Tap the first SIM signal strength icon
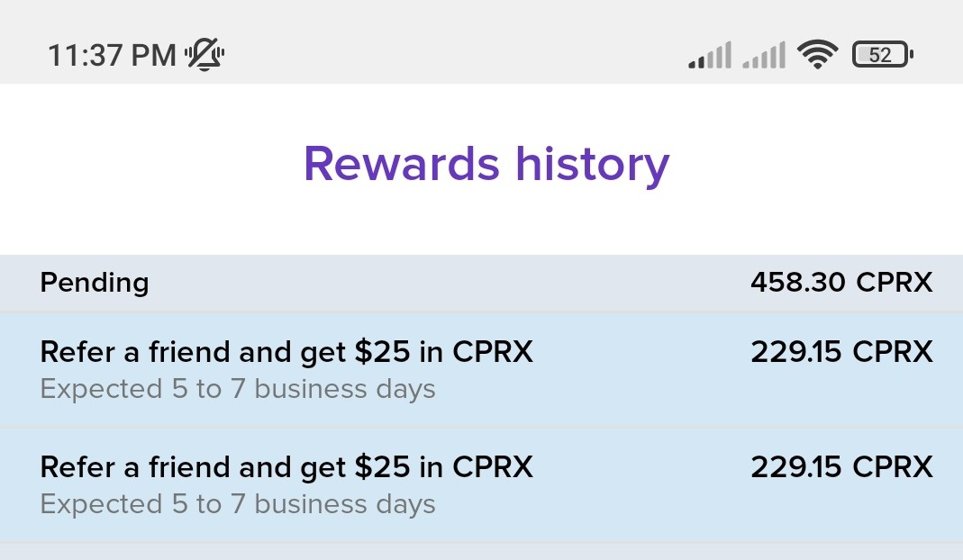The height and width of the screenshot is (560, 963). (710, 55)
